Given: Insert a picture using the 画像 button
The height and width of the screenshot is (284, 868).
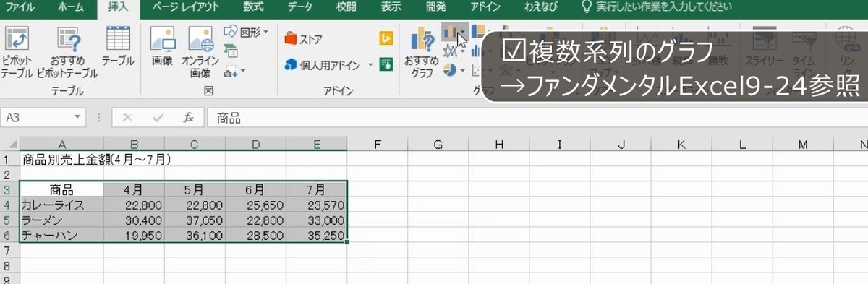Looking at the screenshot, I should point(163,47).
